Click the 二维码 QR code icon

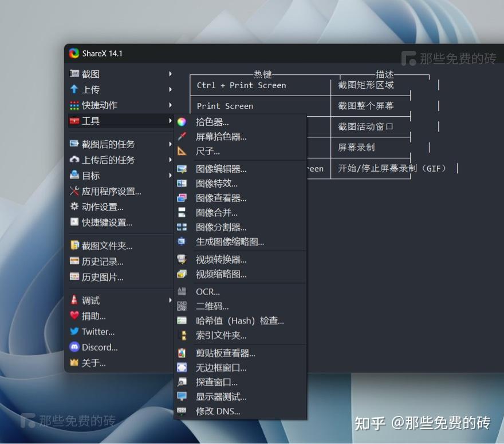click(x=182, y=306)
